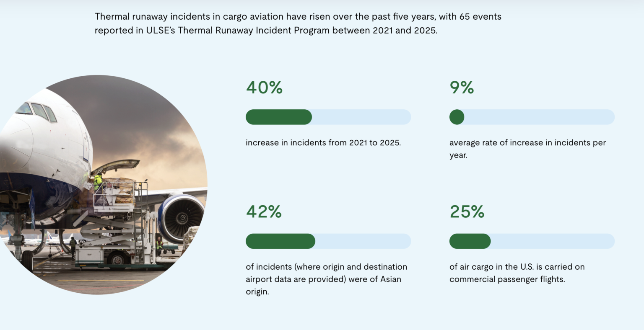Image resolution: width=644 pixels, height=330 pixels.
Task: Click 'Thermal Runaway Incident Program' text
Action: coord(253,31)
